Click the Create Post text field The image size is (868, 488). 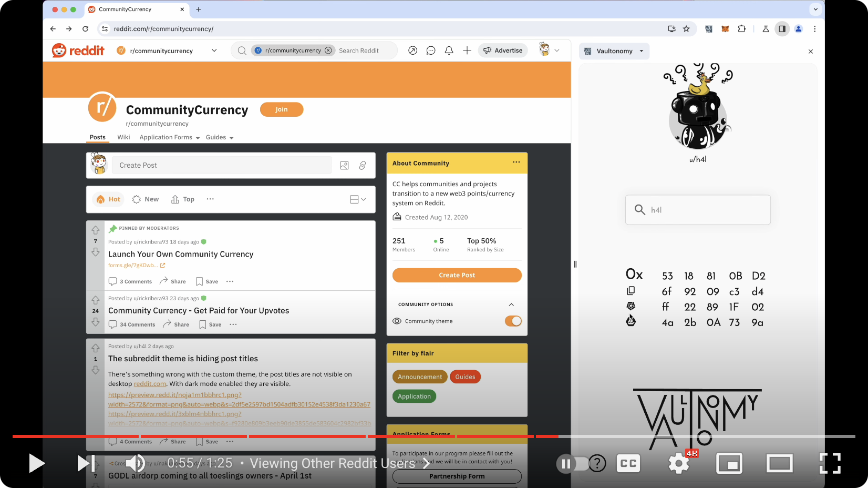[221, 165]
